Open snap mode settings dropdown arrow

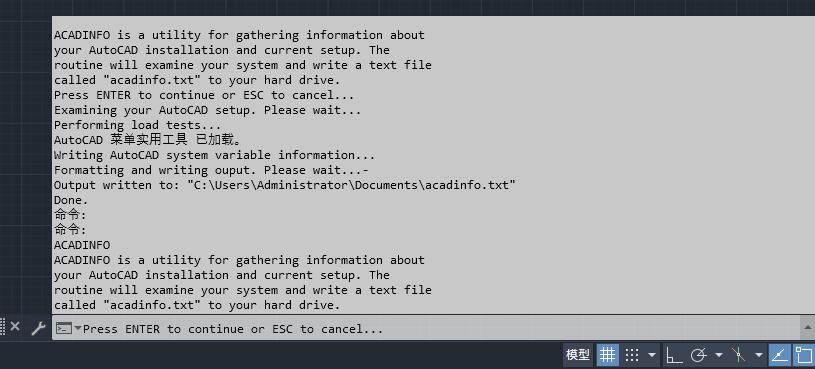coord(652,355)
